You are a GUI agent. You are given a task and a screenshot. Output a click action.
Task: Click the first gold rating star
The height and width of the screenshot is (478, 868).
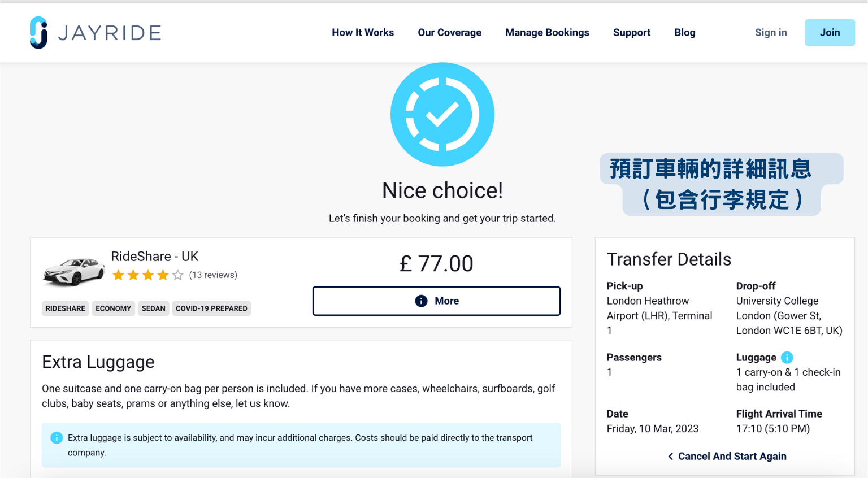click(118, 275)
